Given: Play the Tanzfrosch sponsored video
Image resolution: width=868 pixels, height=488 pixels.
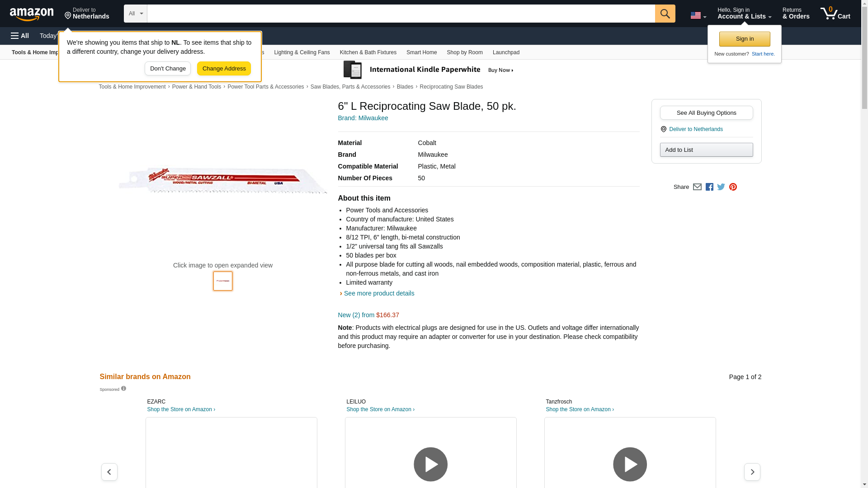Looking at the screenshot, I should click(x=630, y=464).
